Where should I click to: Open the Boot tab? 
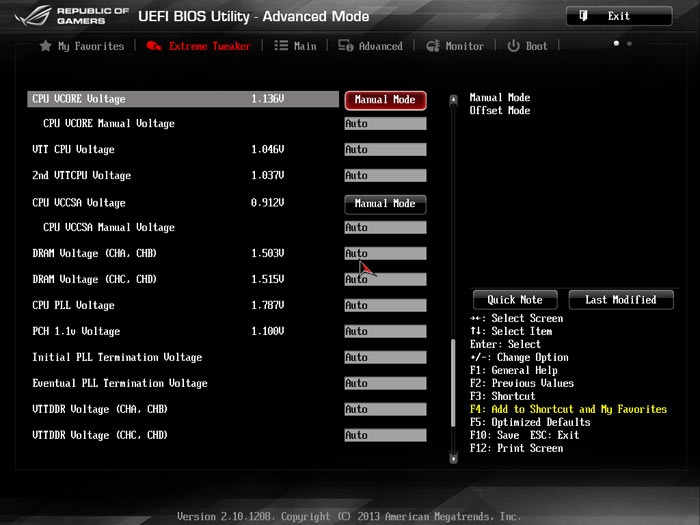tap(537, 46)
